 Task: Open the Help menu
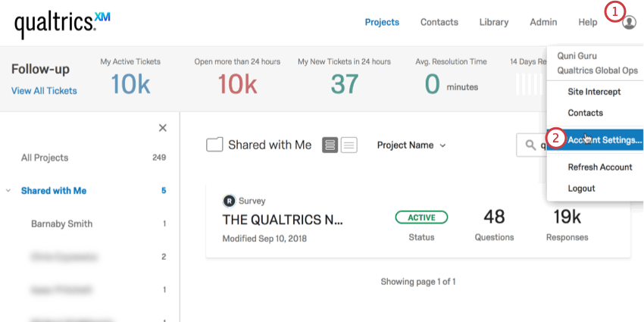(588, 22)
